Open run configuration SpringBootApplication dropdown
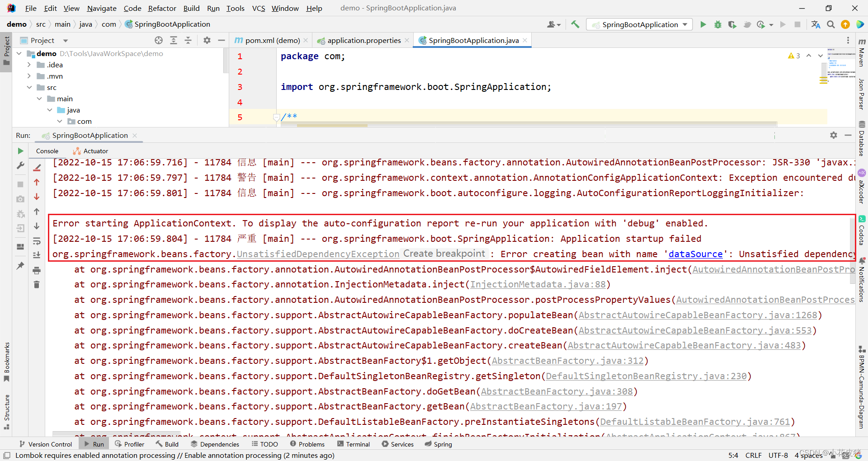 640,24
